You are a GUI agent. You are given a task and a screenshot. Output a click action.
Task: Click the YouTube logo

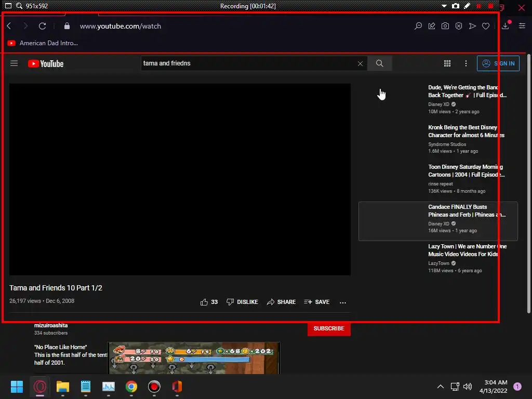46,64
